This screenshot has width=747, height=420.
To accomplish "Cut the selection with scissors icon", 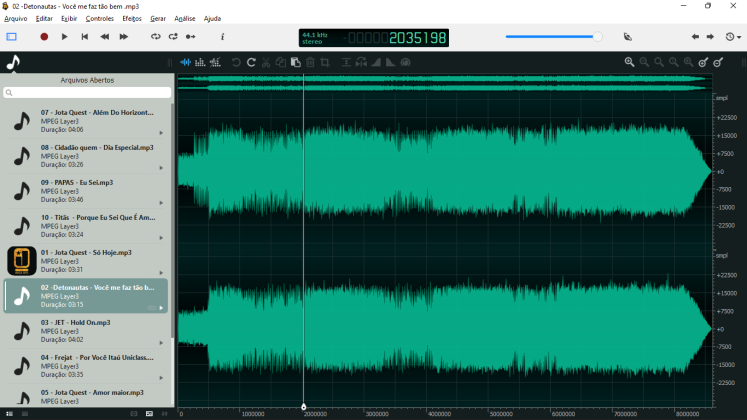I will (x=266, y=62).
